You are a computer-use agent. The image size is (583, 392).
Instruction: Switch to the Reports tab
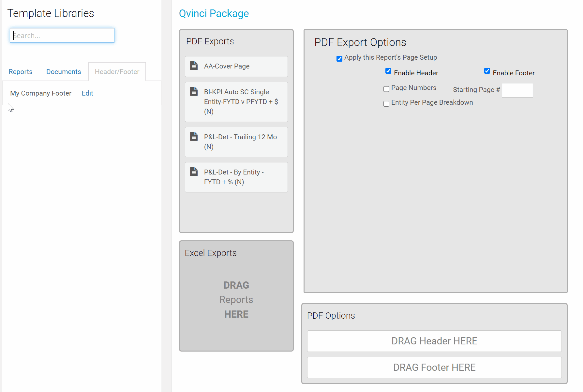(21, 72)
